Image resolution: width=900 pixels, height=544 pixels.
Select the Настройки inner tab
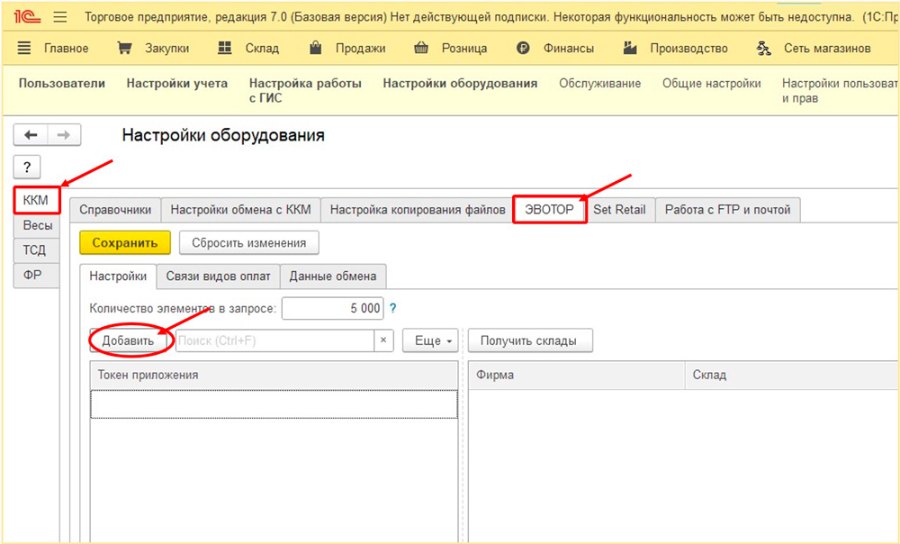(118, 276)
